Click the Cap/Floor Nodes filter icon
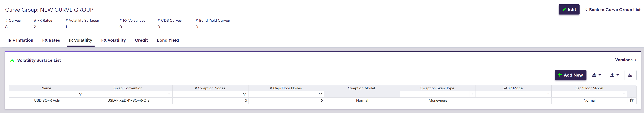 click(320, 94)
